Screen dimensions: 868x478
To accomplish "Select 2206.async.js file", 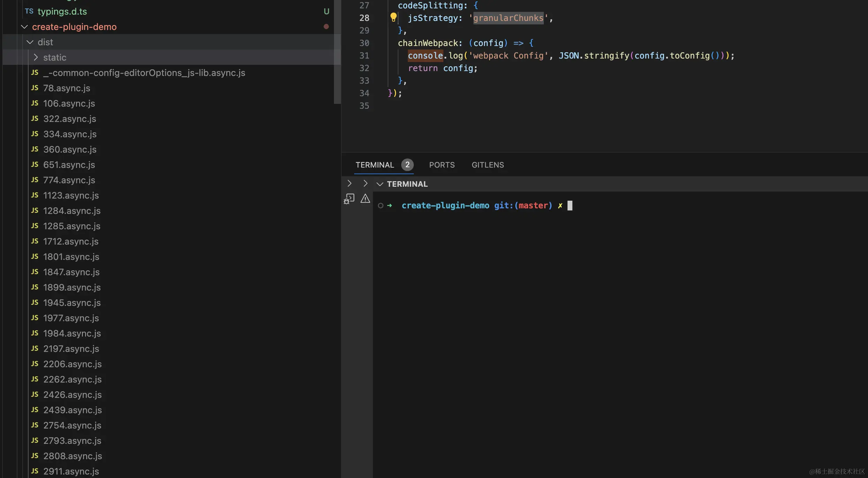I will pos(73,364).
